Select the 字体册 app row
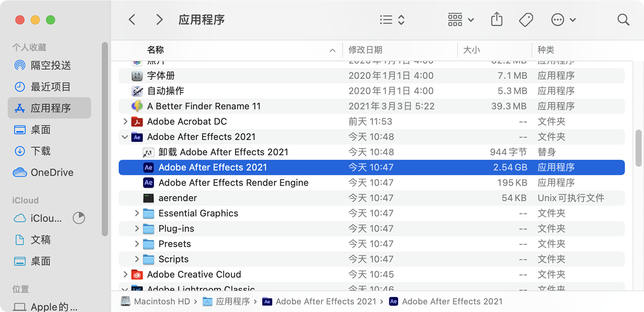This screenshot has width=644, height=312. click(372, 75)
